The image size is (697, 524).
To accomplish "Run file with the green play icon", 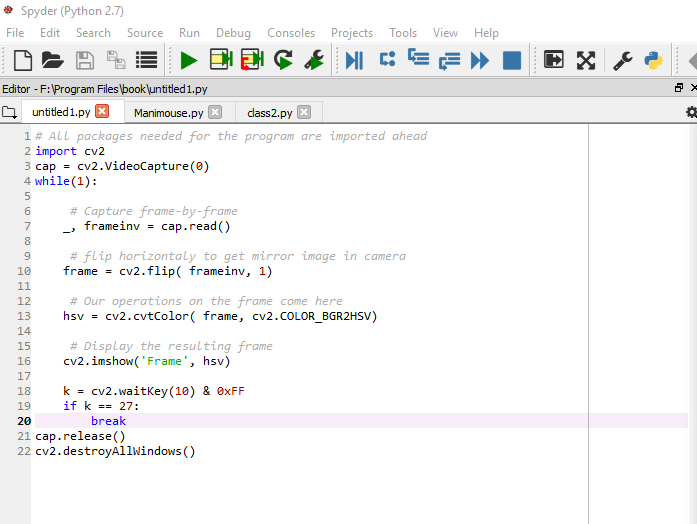I will 189,60.
